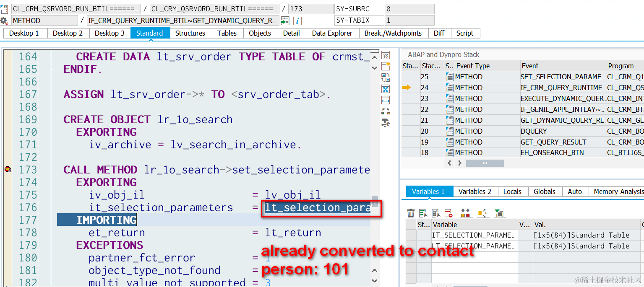This screenshot has height=287, width=644.
Task: Select the stack event EH_ONSEARCH_BTN
Action: pos(563,153)
